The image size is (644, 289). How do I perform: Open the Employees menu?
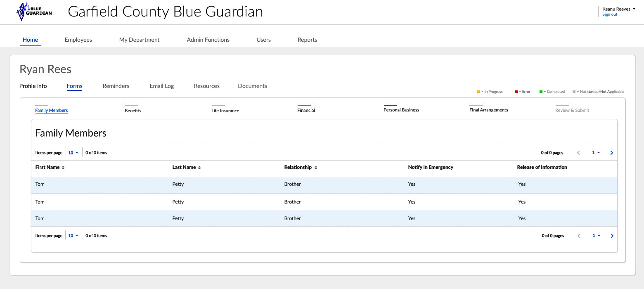[78, 40]
